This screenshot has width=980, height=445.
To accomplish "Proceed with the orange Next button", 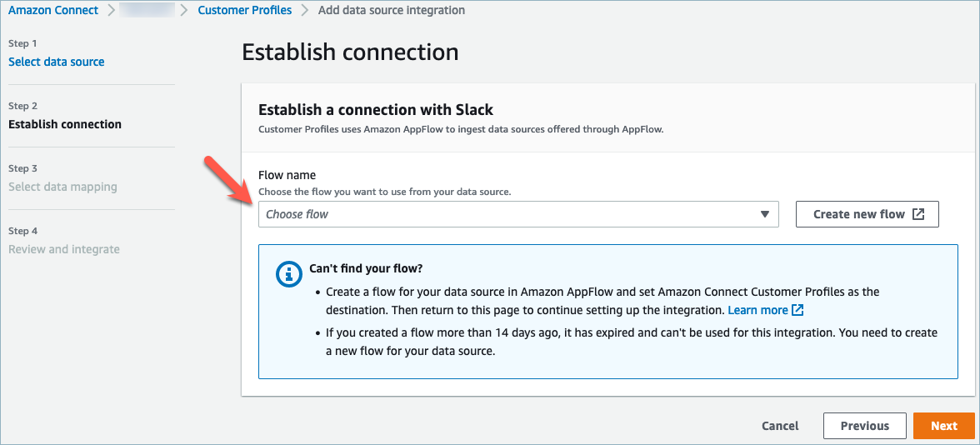I will (943, 426).
